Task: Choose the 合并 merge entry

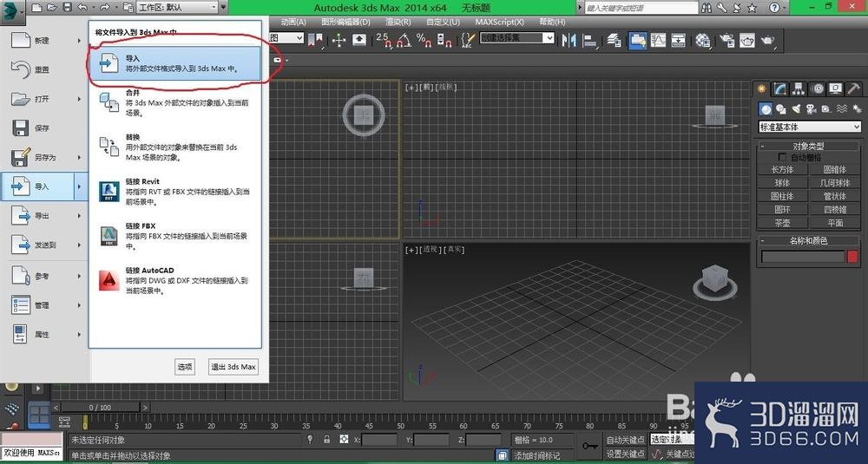Action: click(x=175, y=103)
